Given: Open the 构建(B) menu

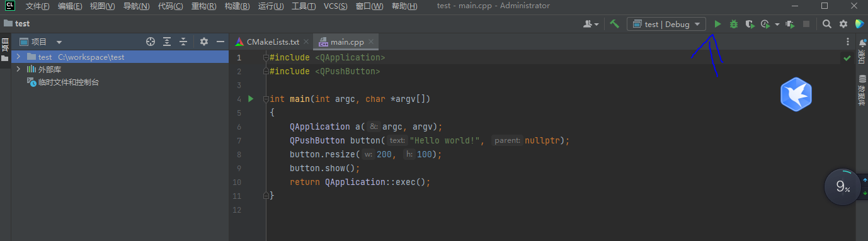Looking at the screenshot, I should point(237,6).
